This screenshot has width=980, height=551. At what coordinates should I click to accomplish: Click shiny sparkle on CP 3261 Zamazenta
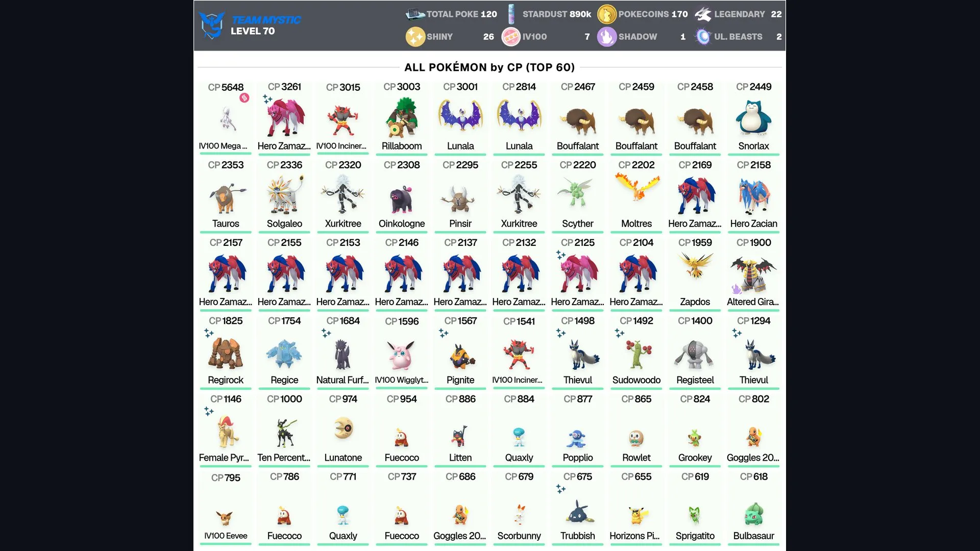[267, 99]
